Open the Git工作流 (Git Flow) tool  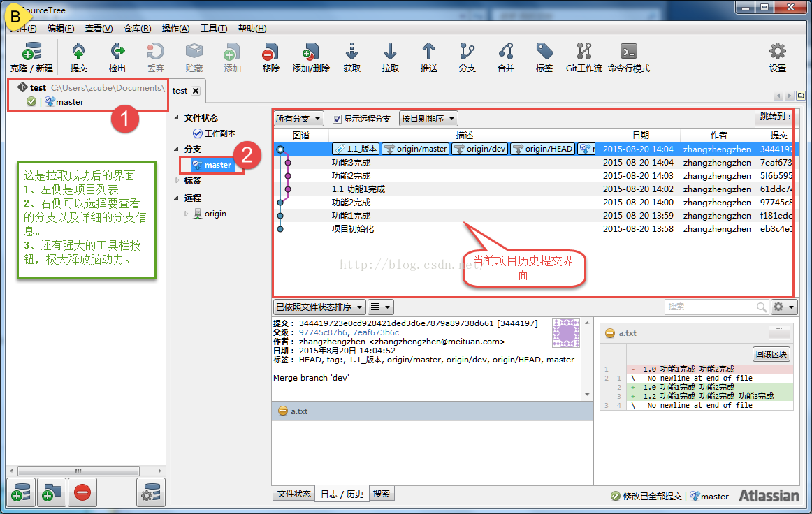583,57
